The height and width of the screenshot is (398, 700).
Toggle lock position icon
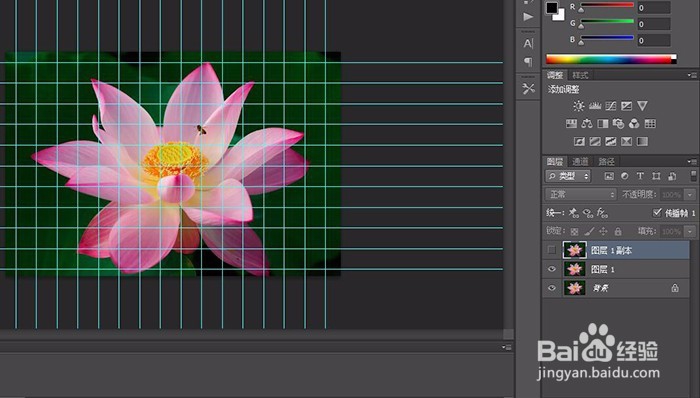603,231
